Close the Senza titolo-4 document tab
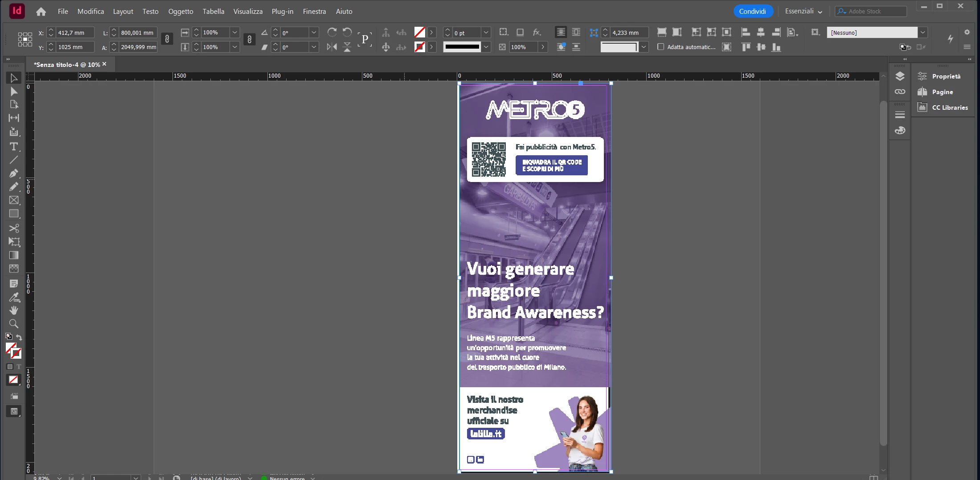 [104, 64]
